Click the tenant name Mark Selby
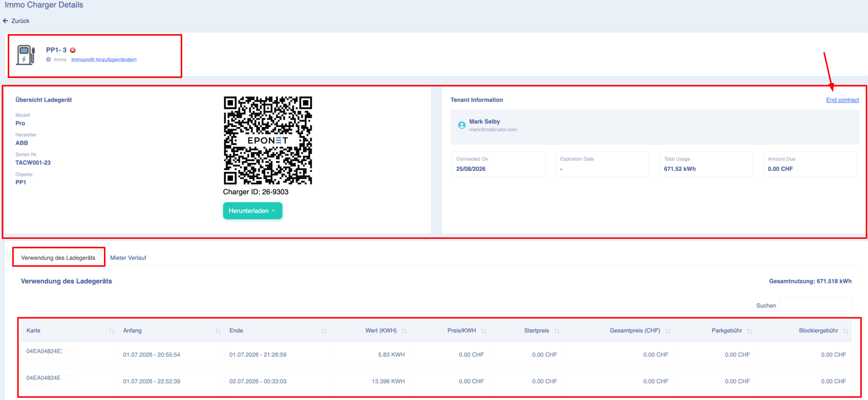Viewport: 868px width, 400px height. 485,122
